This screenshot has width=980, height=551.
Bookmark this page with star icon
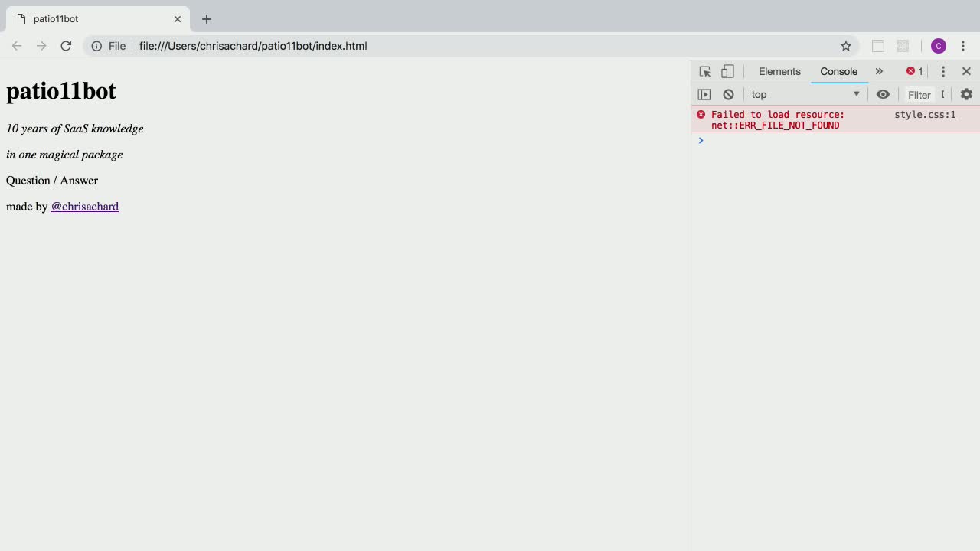click(846, 46)
